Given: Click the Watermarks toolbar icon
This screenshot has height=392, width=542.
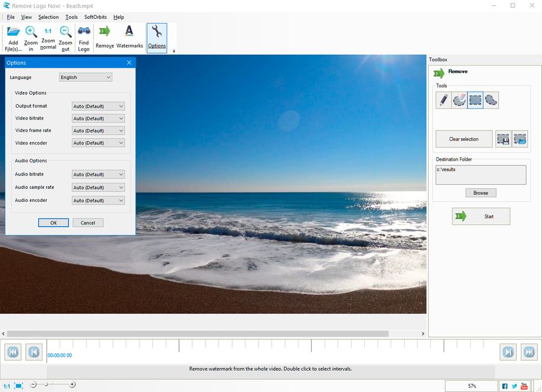Looking at the screenshot, I should point(129,36).
